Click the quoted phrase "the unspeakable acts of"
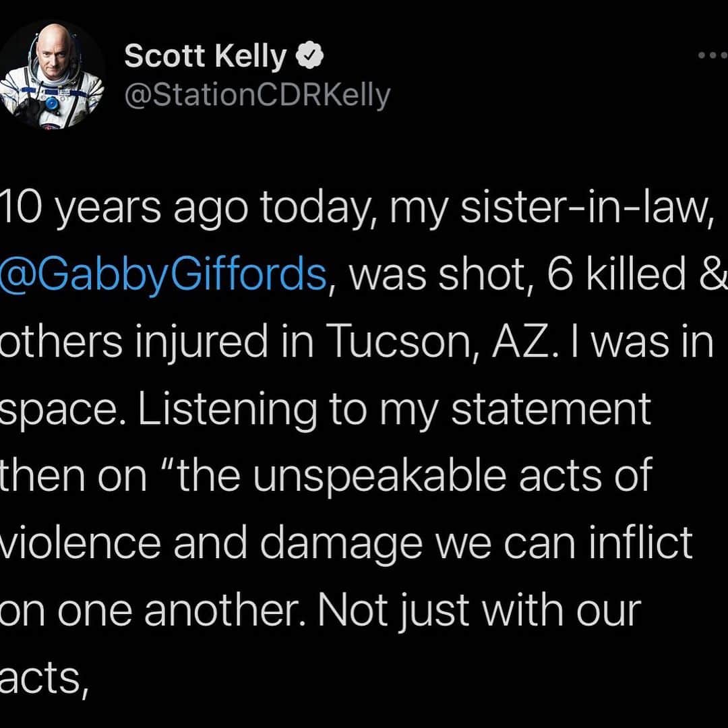Image resolution: width=728 pixels, height=728 pixels. (x=415, y=475)
